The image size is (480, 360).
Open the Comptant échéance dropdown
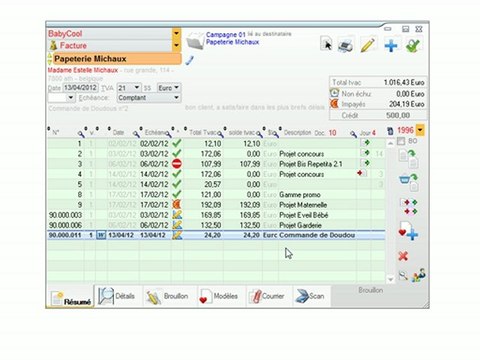[177, 98]
